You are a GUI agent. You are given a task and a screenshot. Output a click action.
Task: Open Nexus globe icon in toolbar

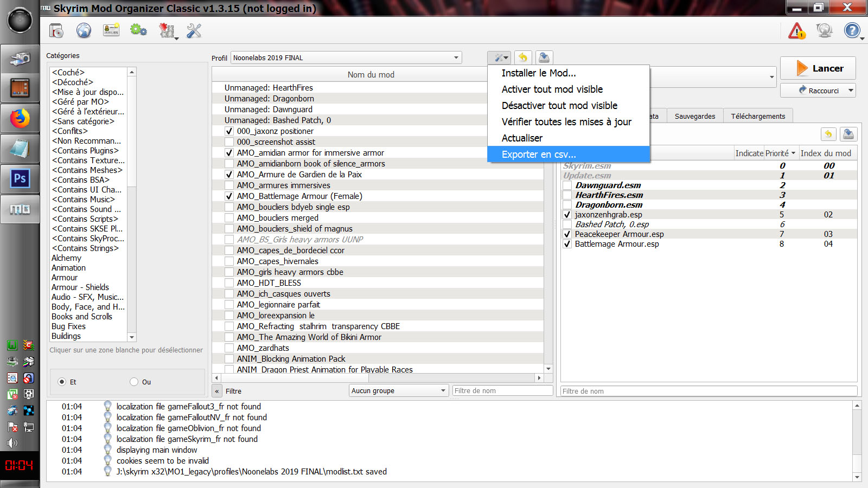[84, 31]
